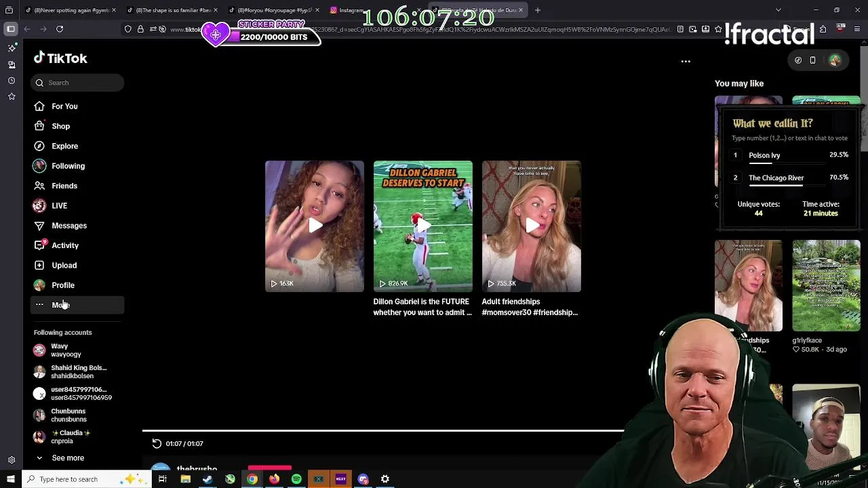Screen dimensions: 868x488
Task: Click the star icon in browser left sidebar
Action: [12, 97]
